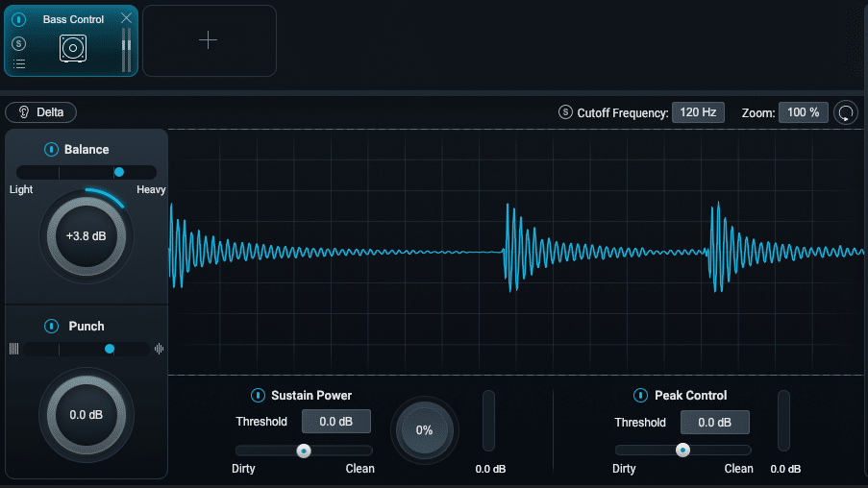The height and width of the screenshot is (488, 868).
Task: Select the Bass Control speaker module icon
Action: 73,49
